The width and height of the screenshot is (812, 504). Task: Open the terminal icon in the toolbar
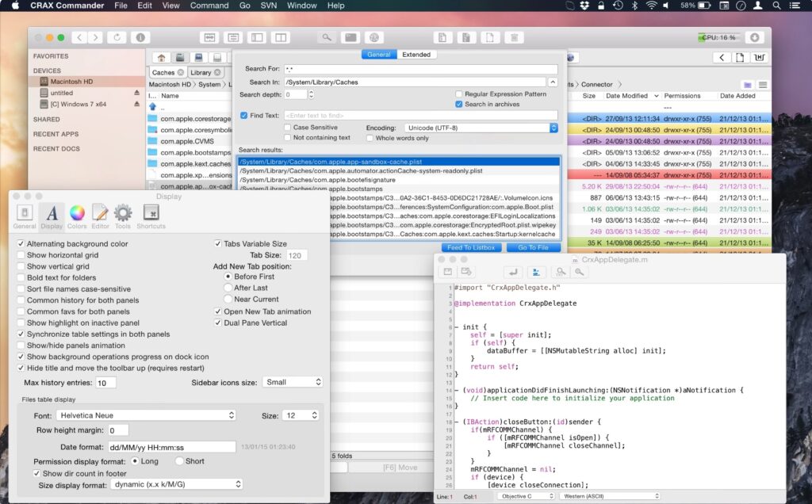(x=350, y=36)
